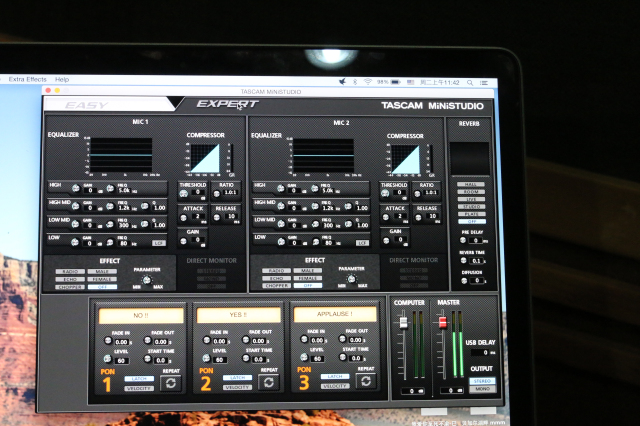The image size is (640, 426).
Task: Select ROOM reverb type
Action: point(471,192)
